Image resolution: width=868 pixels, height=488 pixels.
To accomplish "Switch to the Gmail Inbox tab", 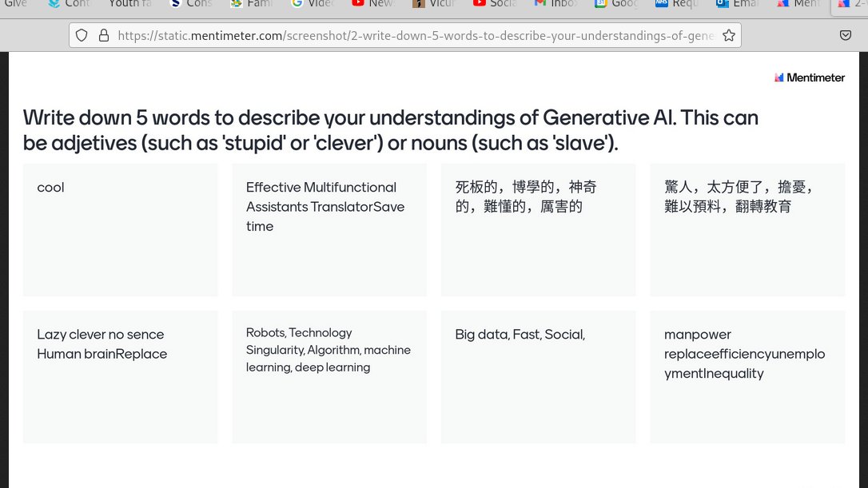I will 555,4.
